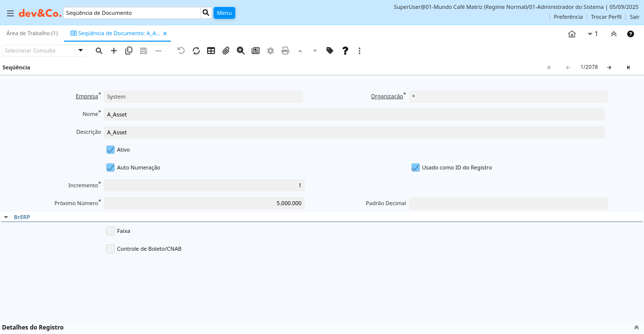
Task: Switch to Área de Trabalho tab
Action: point(32,33)
